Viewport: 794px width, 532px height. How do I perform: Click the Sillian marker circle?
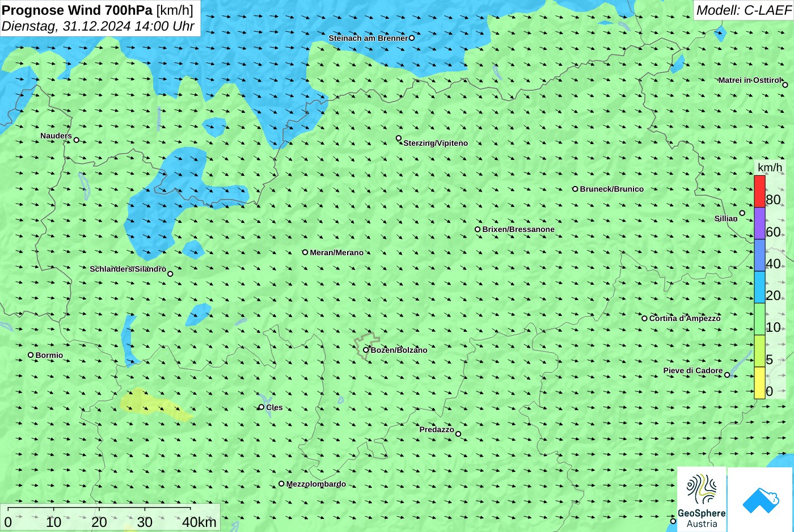[742, 213]
